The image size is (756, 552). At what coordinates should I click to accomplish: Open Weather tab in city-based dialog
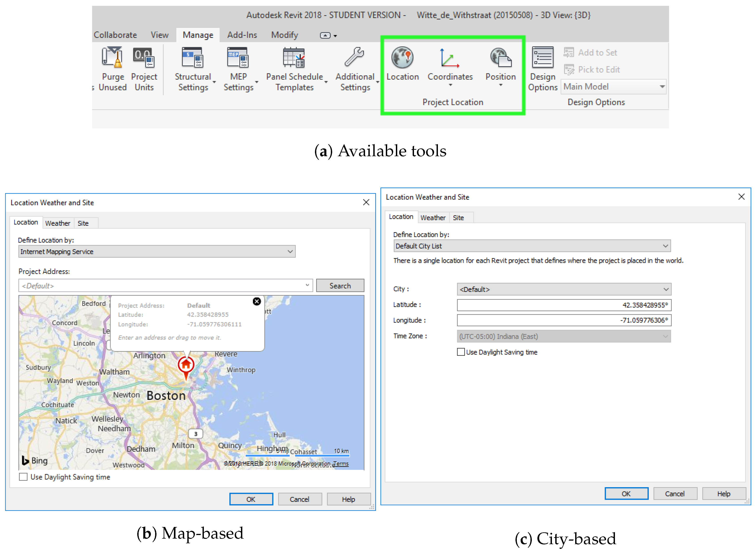point(433,218)
